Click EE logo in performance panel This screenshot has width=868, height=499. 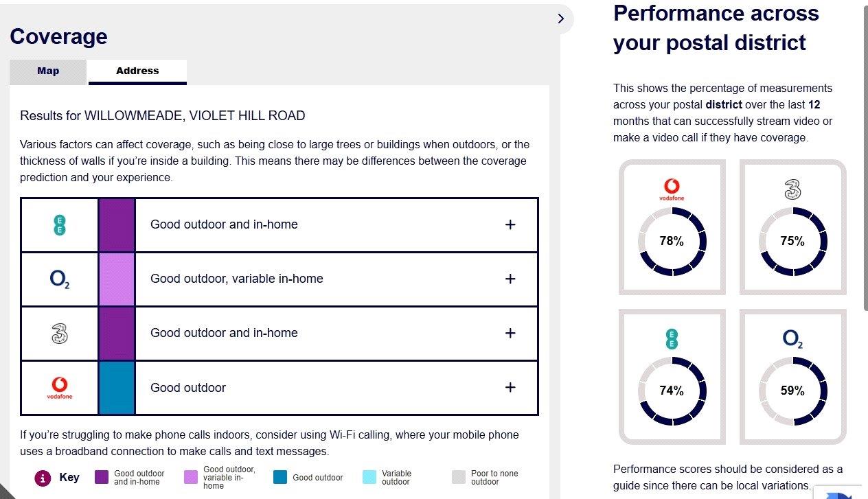672,338
